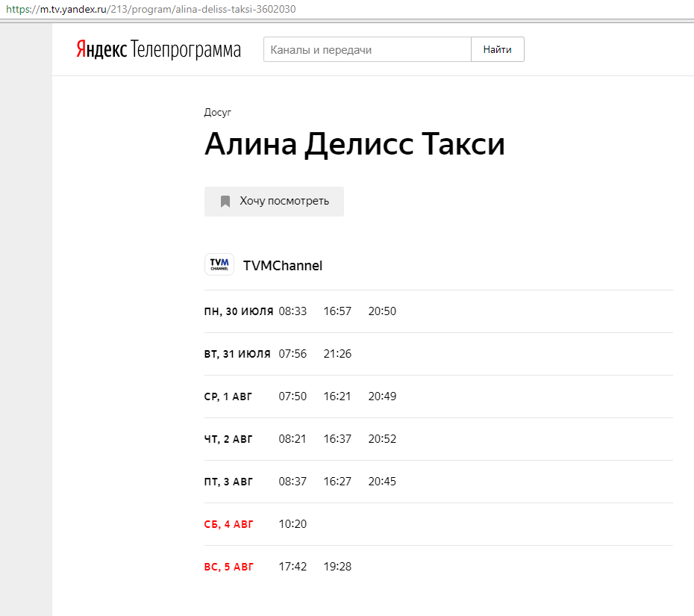
Task: Choose the 17:42 airing on Sunday
Action: tap(293, 567)
